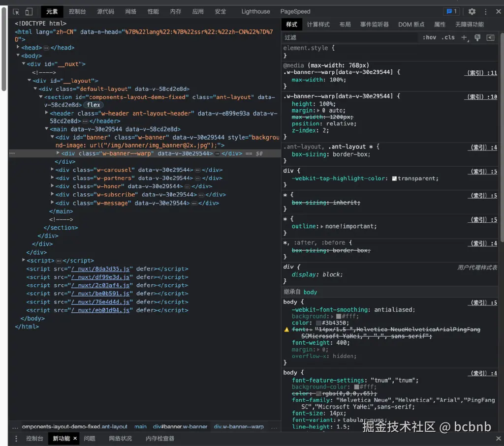Open the drawer three-dot menu
This screenshot has width=504, height=446.
point(16,438)
